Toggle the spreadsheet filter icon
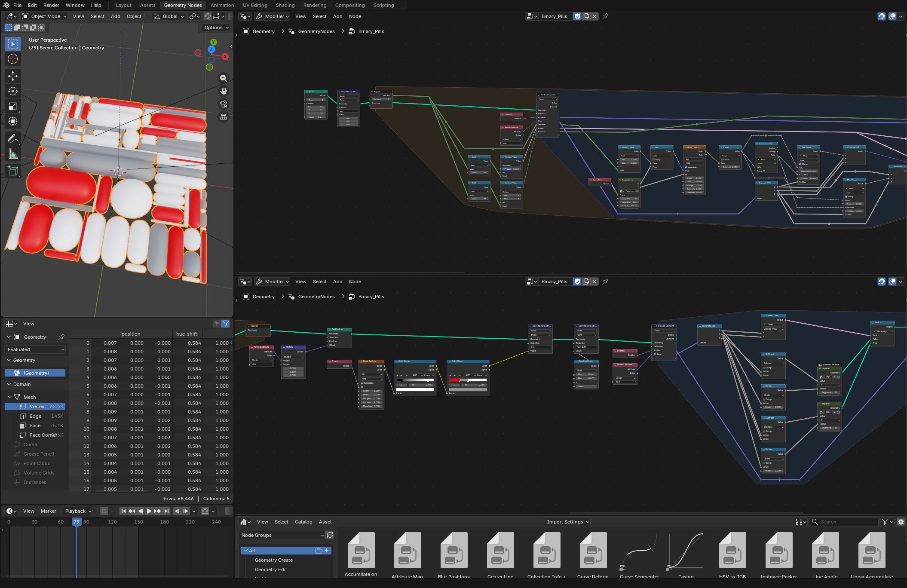907x588 pixels. pos(226,324)
